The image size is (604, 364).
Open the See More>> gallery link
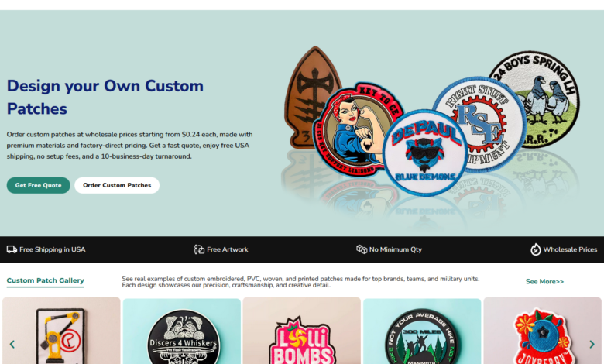544,282
